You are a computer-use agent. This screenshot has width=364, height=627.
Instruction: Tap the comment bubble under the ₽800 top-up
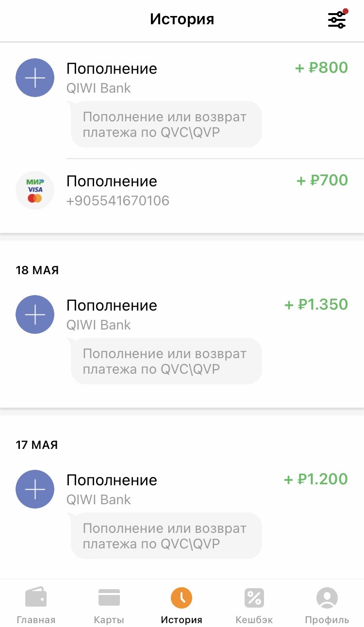click(166, 124)
